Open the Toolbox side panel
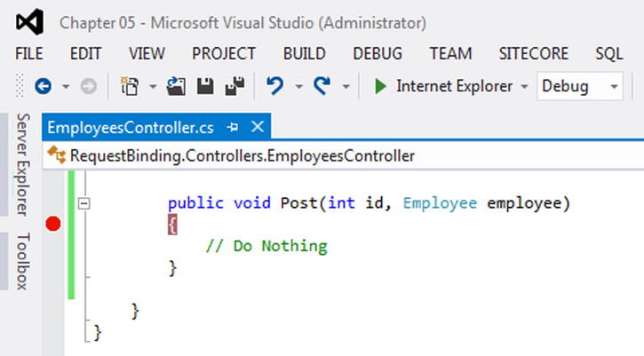This screenshot has height=356, width=644. click(x=23, y=261)
